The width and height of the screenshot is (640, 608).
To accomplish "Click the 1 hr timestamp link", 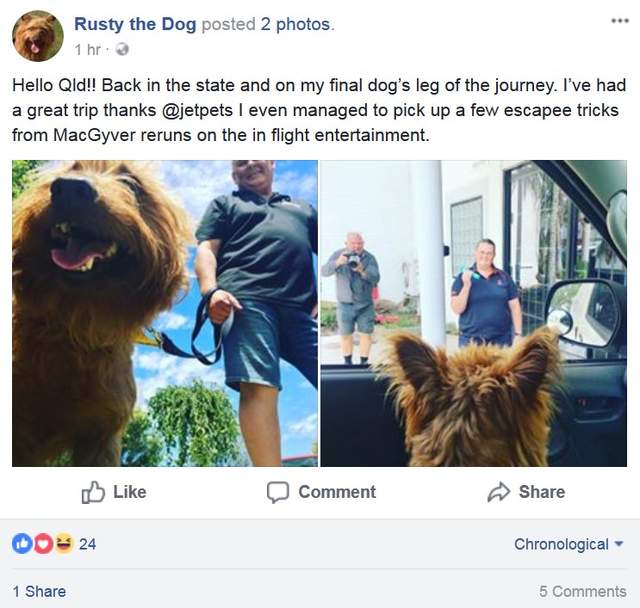I will [86, 48].
